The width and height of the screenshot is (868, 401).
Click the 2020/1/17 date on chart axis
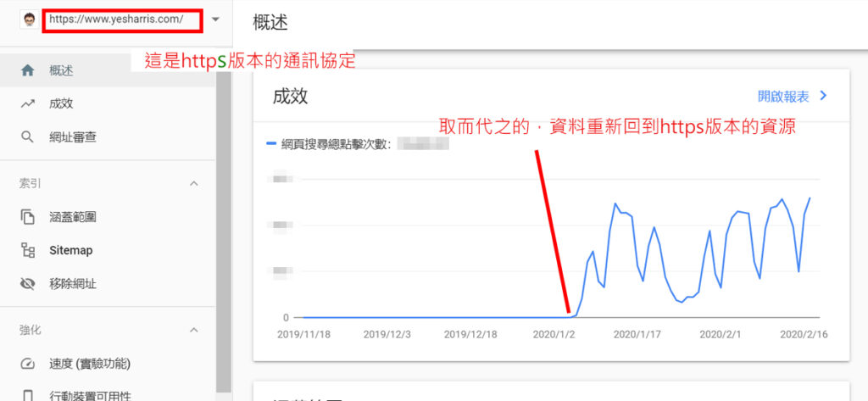tap(636, 335)
